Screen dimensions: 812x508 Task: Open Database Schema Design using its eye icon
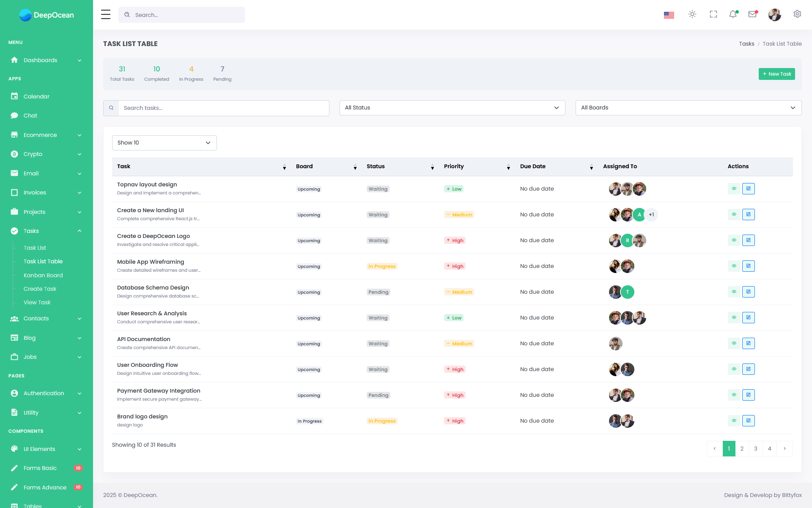pos(734,292)
